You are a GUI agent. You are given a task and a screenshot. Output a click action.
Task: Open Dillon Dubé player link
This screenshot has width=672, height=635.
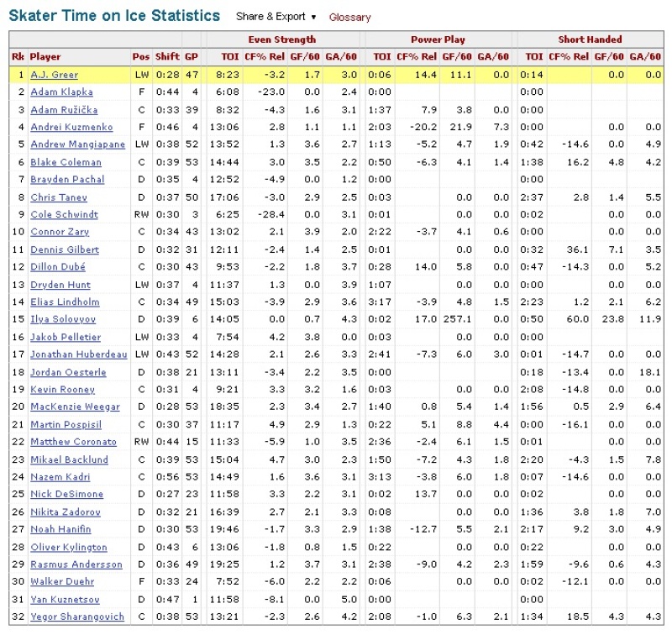58,266
